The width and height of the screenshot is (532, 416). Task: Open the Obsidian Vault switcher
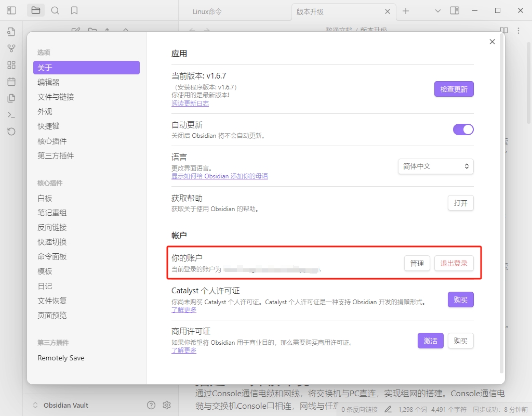(60, 405)
